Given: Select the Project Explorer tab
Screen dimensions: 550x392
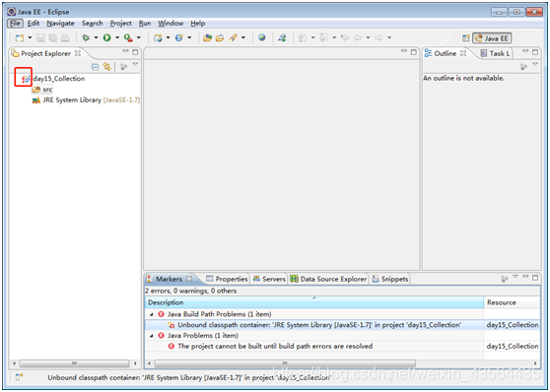Looking at the screenshot, I should click(x=46, y=53).
